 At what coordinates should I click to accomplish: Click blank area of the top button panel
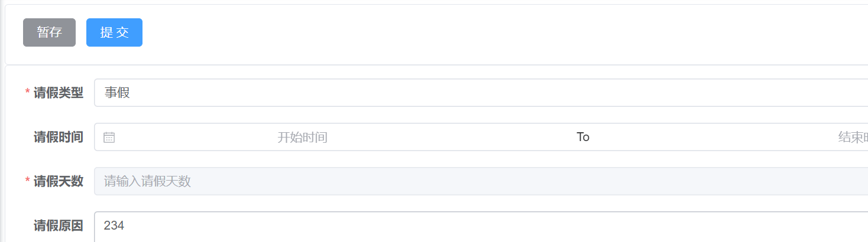point(503,32)
